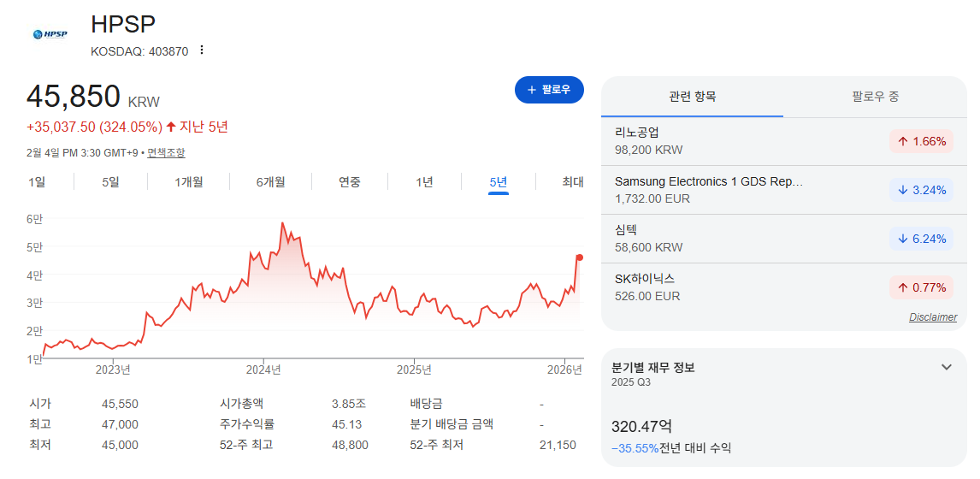Screen dimensions: 980x479
Task: Open the three-dot menu next to KOSDAQ: 403870
Action: (x=201, y=50)
